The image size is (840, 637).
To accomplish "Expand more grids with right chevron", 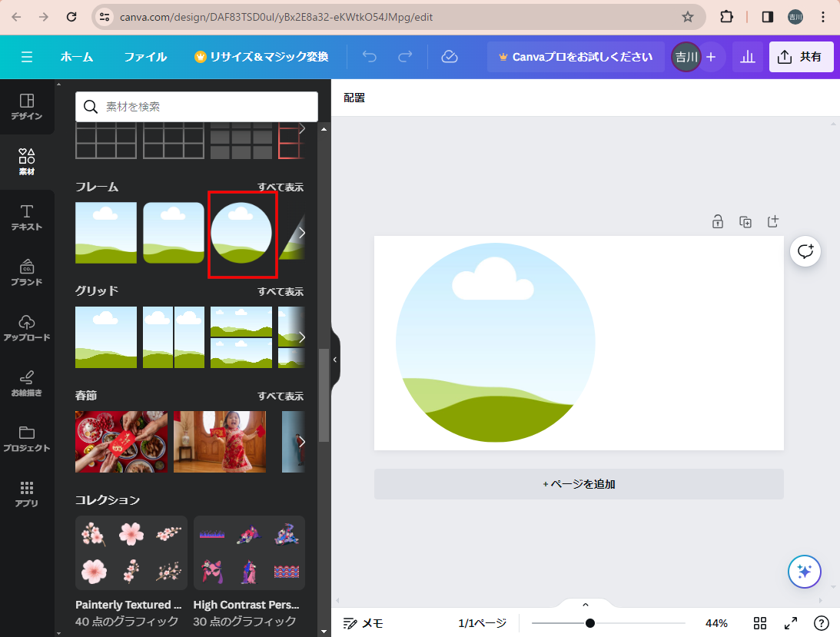I will point(301,337).
